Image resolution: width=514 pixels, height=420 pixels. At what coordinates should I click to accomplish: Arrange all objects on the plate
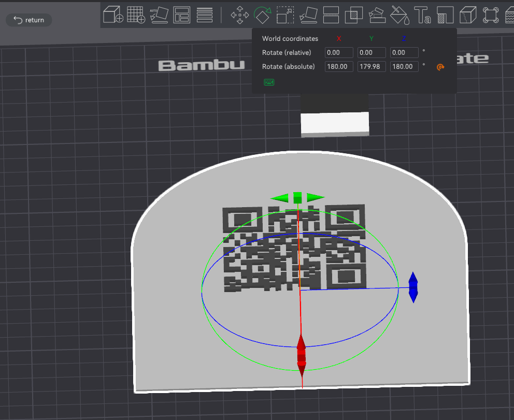pos(181,15)
